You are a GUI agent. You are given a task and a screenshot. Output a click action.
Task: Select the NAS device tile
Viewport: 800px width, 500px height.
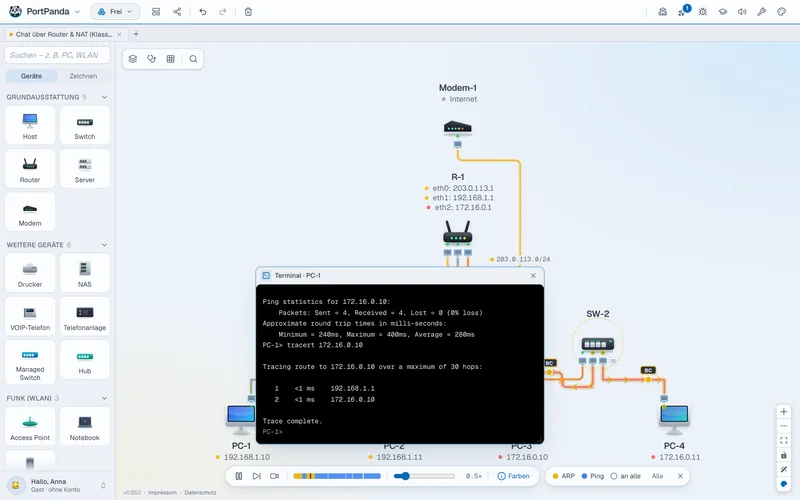(x=85, y=273)
